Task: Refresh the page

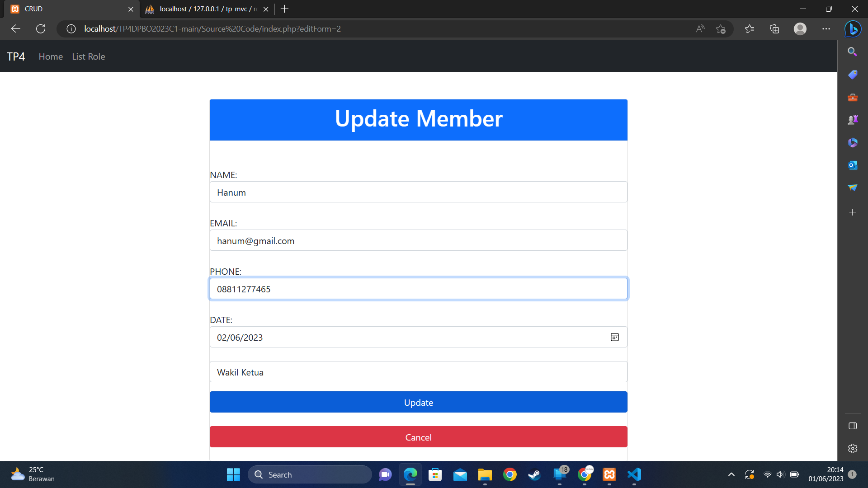Action: pyautogui.click(x=41, y=29)
